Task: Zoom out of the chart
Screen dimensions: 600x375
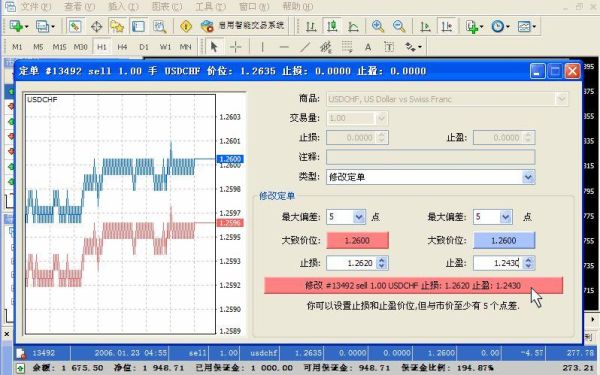Action: point(399,26)
